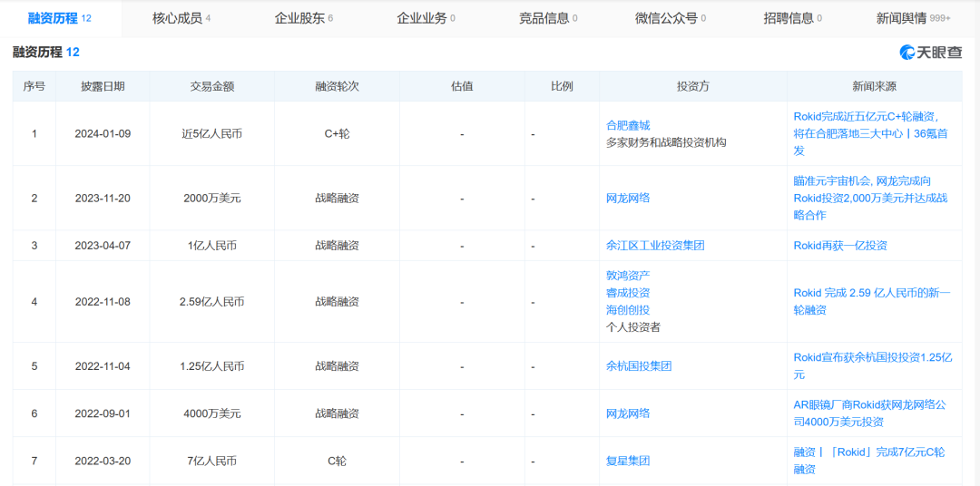Select amount cell 2000万美元

[211, 198]
